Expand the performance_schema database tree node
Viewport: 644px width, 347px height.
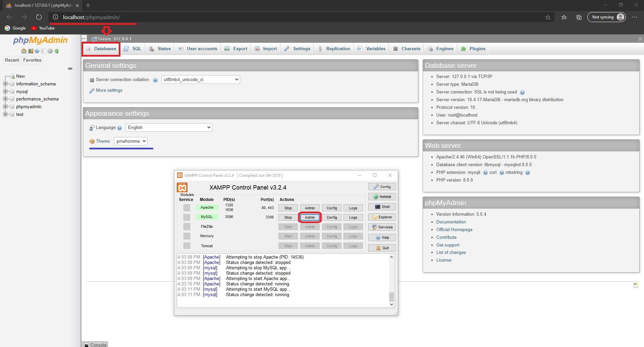coord(5,99)
